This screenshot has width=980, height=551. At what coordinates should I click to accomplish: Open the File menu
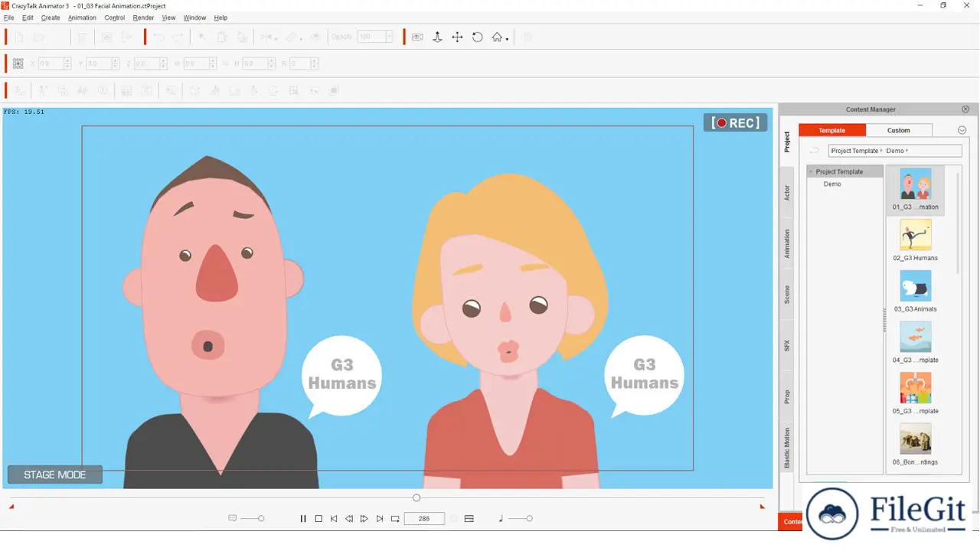coord(9,18)
